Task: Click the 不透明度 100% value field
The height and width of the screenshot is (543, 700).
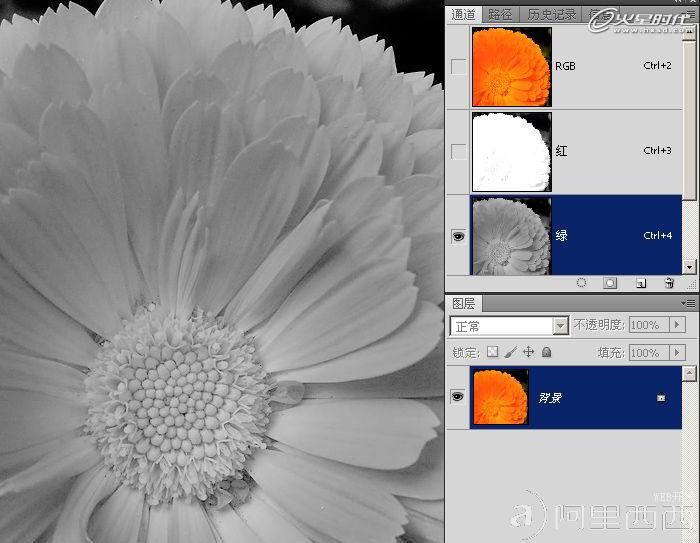Action: 649,325
